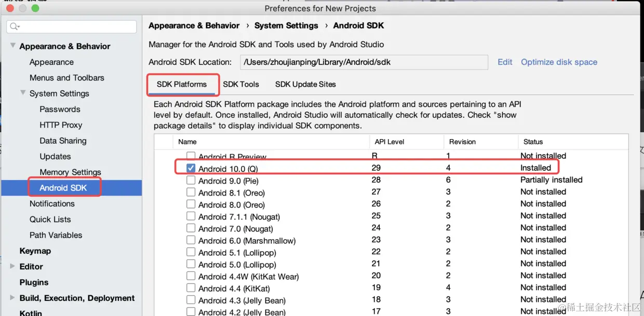
Task: Open the Appearance settings page
Action: click(x=51, y=62)
